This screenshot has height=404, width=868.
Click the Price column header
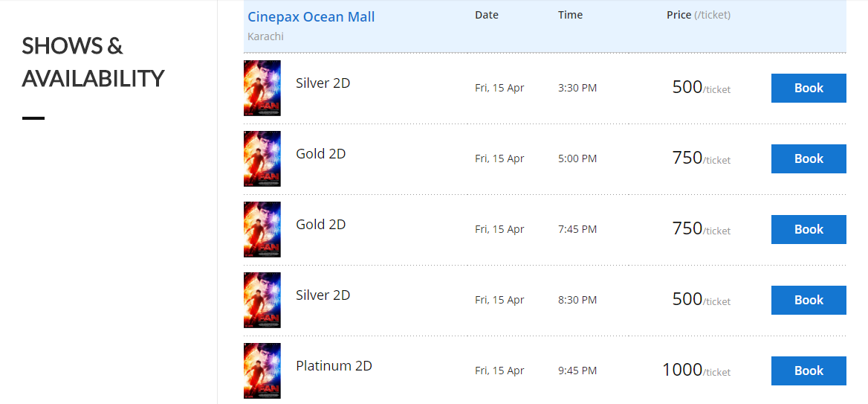(698, 15)
